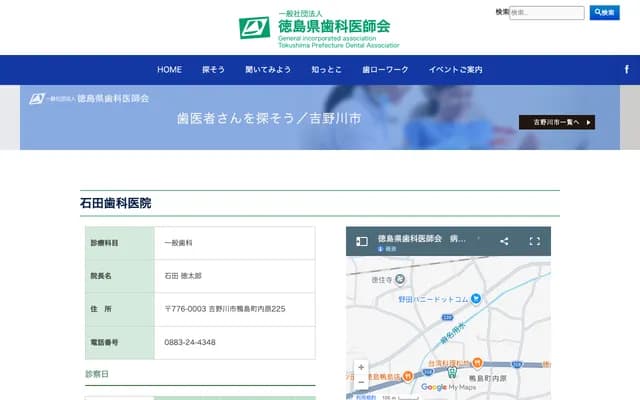The image size is (640, 400).
Task: Click the blue 検索 search button
Action: 604,13
